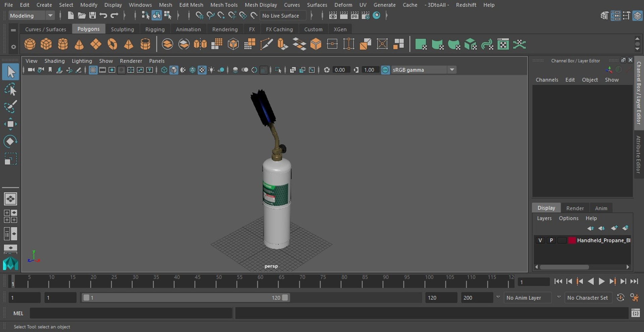Viewport: 644px width, 332px height.
Task: Click the Open Scene folder icon
Action: pos(82,15)
